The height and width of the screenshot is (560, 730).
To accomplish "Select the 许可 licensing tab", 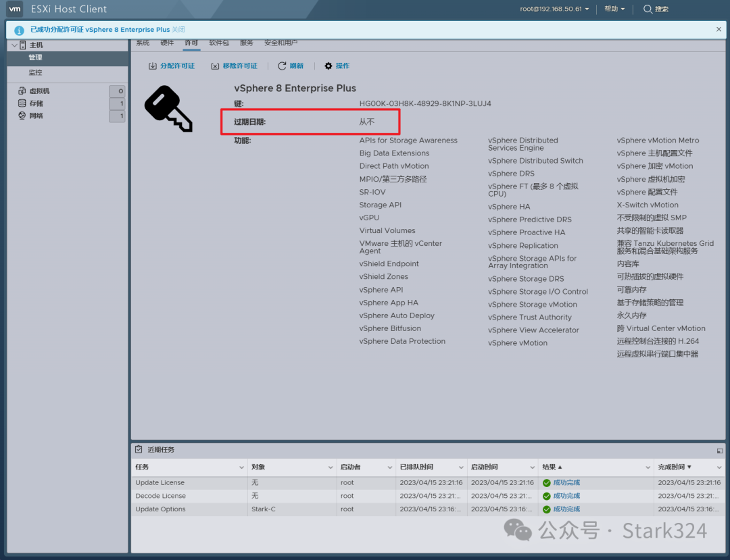I will [x=191, y=43].
